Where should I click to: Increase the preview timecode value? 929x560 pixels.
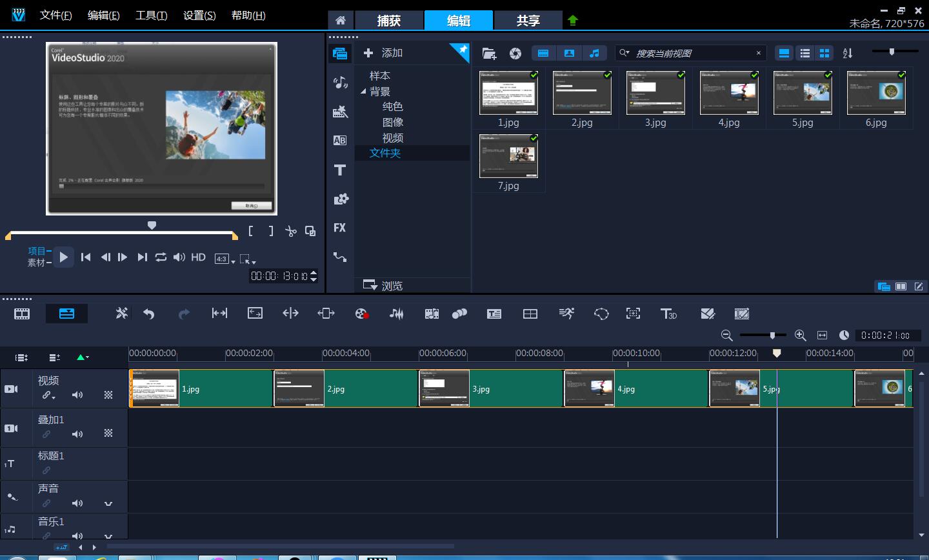coord(314,273)
